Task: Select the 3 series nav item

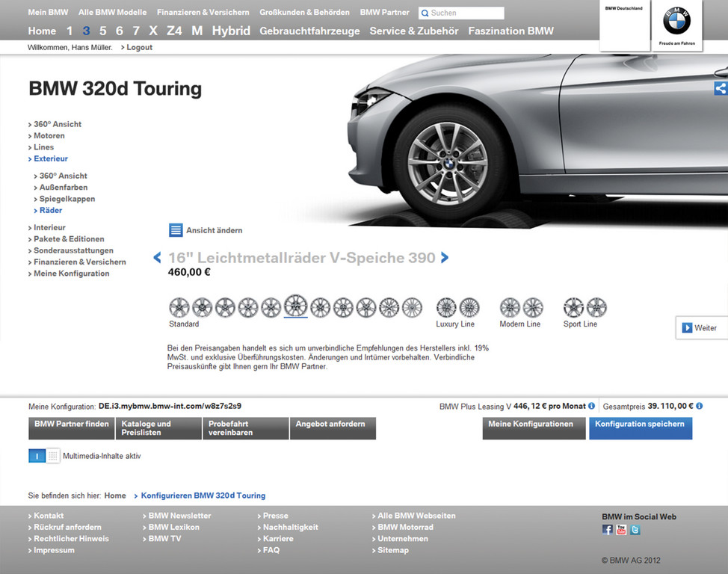Action: click(x=87, y=31)
